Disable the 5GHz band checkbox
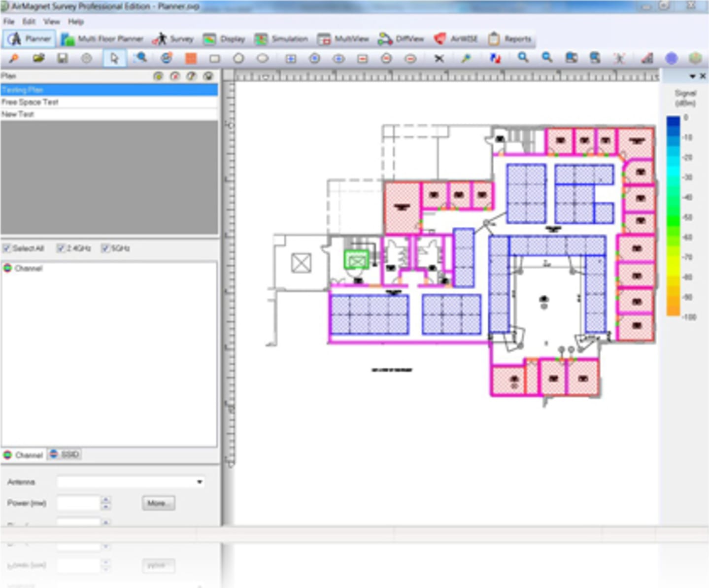 point(105,248)
